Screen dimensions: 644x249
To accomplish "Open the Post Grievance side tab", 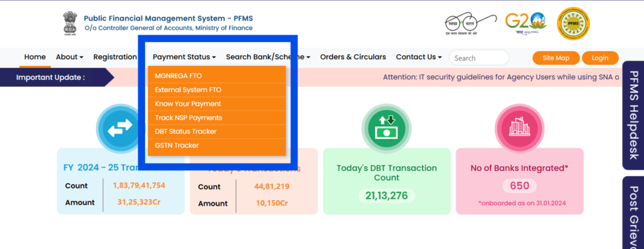I will click(x=633, y=213).
